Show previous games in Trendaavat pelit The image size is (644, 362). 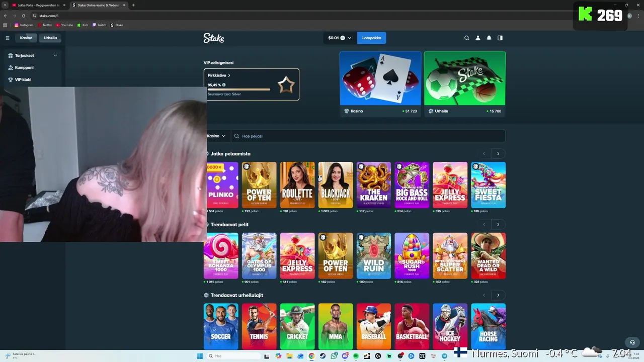484,224
